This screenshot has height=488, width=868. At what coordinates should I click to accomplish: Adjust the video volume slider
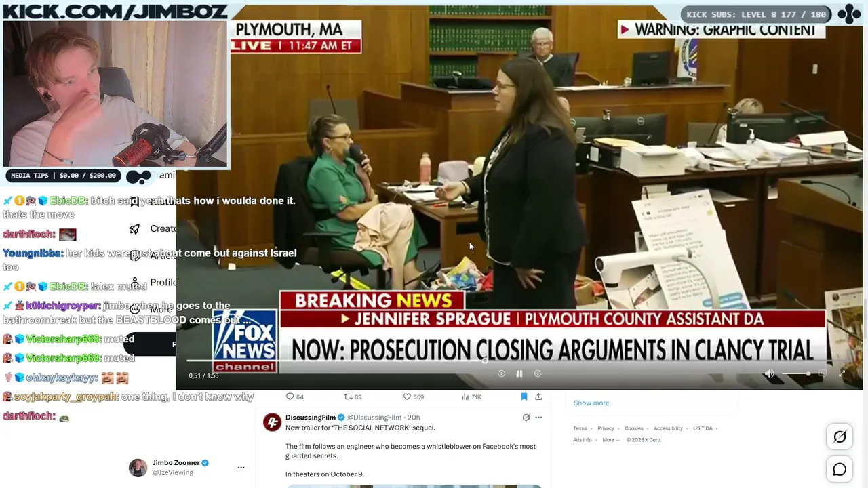(x=797, y=373)
